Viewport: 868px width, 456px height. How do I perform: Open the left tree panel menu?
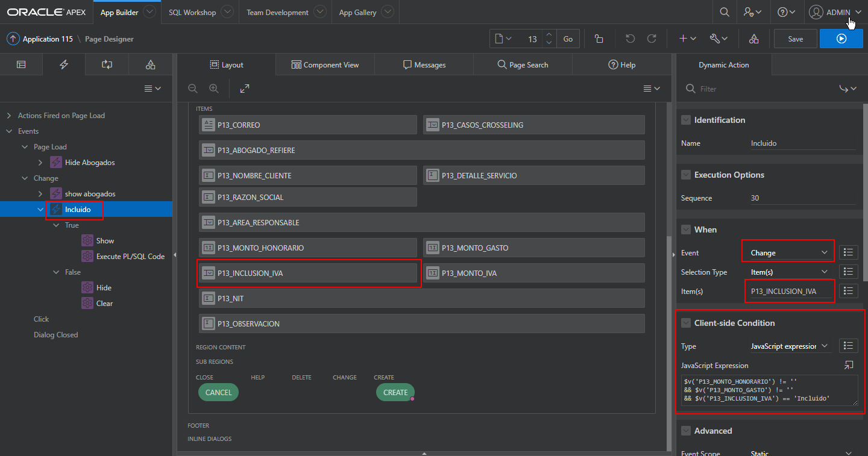point(153,89)
